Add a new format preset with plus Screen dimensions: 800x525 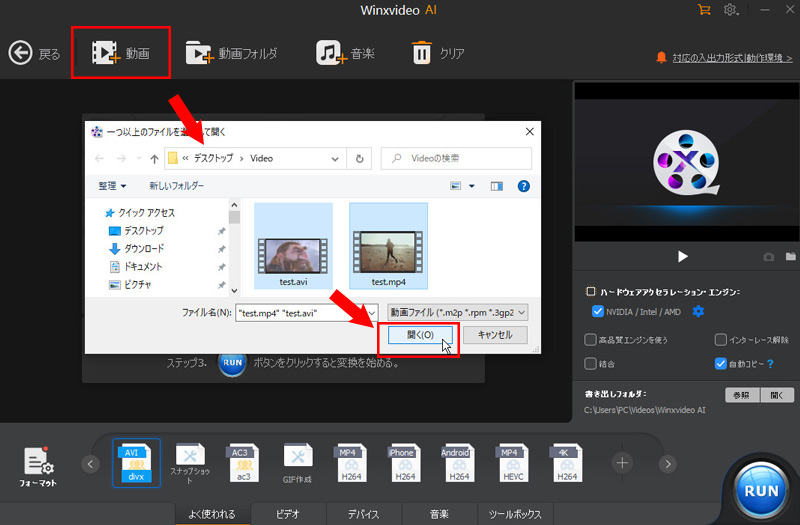click(x=622, y=463)
